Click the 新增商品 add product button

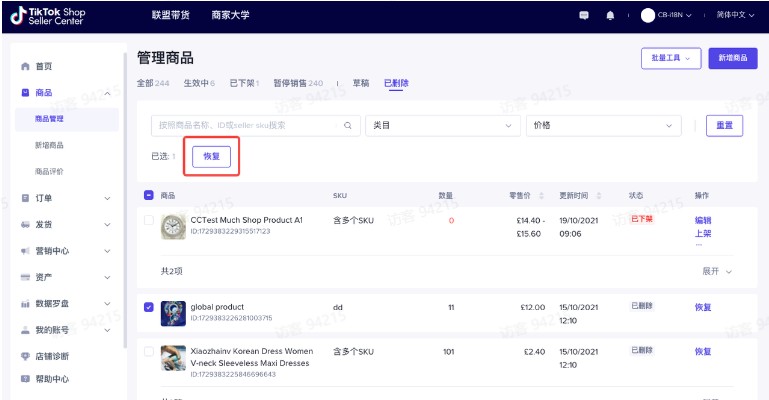tap(732, 58)
